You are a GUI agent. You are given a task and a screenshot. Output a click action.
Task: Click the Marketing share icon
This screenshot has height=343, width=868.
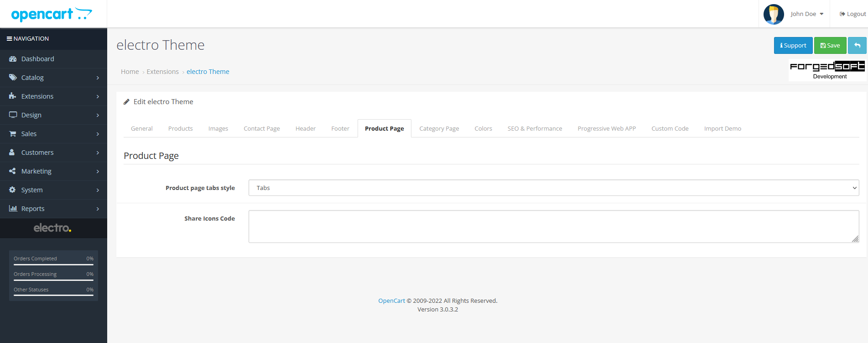tap(12, 171)
